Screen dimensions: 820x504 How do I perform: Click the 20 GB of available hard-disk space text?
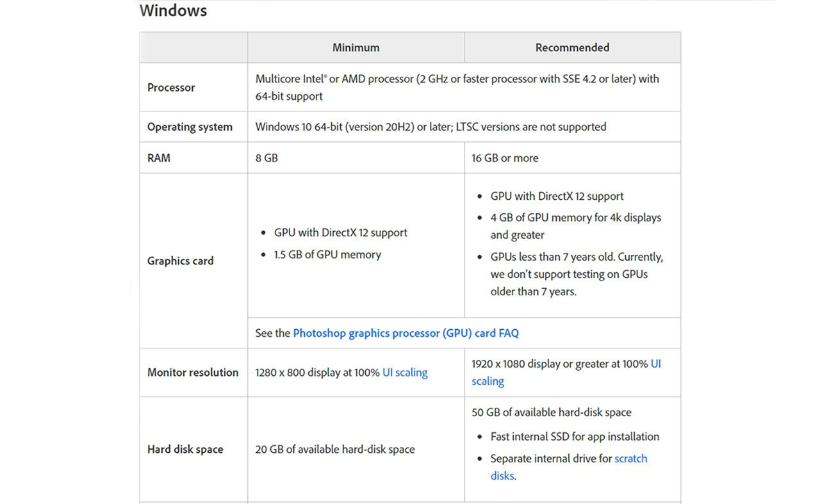pyautogui.click(x=335, y=449)
